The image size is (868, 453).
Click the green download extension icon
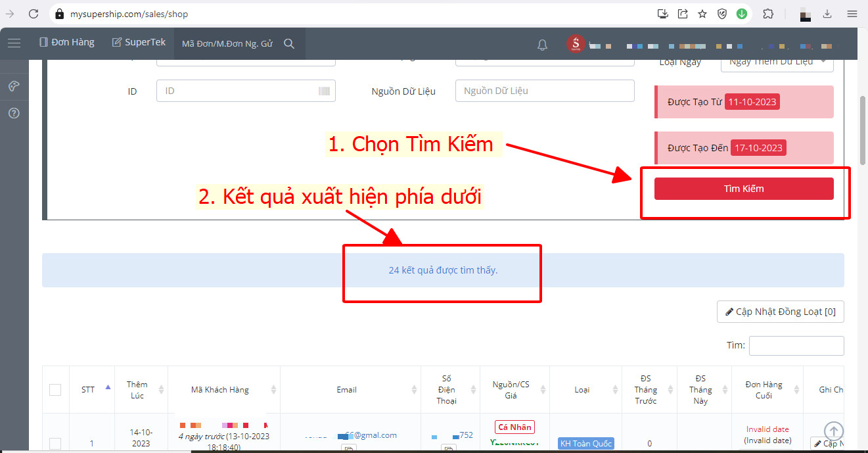(742, 13)
